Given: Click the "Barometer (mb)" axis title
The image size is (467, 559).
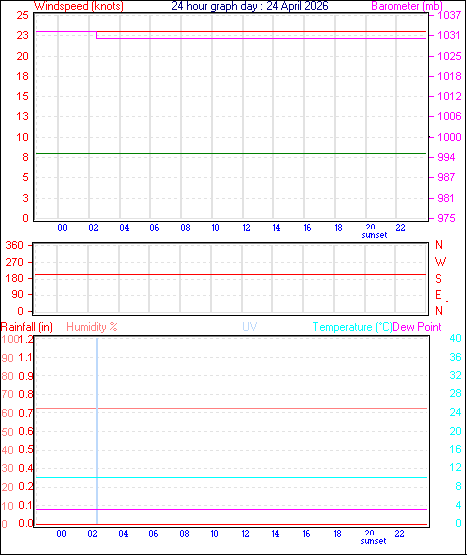Looking at the screenshot, I should 407,6.
